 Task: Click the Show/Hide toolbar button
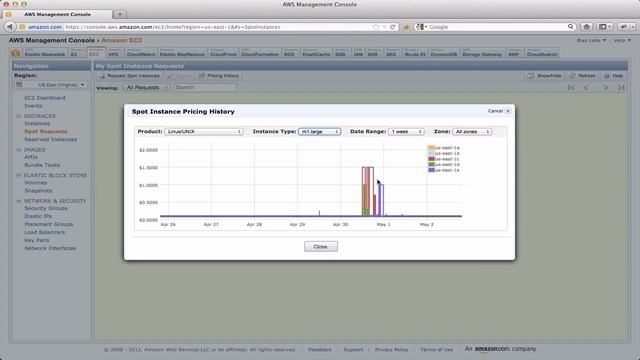pyautogui.click(x=544, y=76)
